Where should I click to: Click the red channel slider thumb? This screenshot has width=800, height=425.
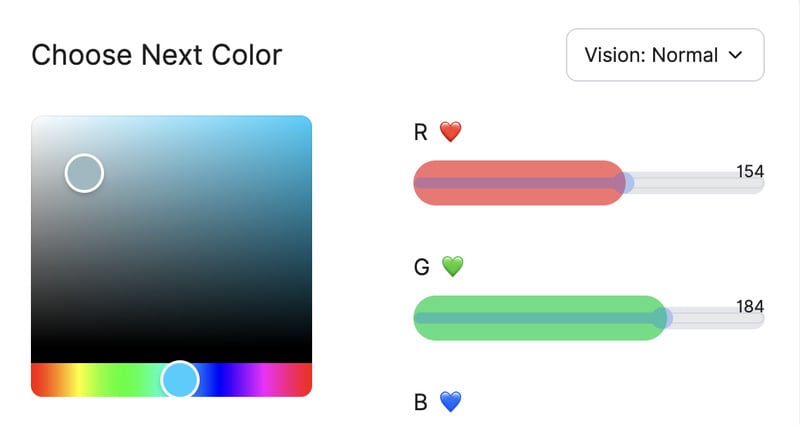pos(624,183)
